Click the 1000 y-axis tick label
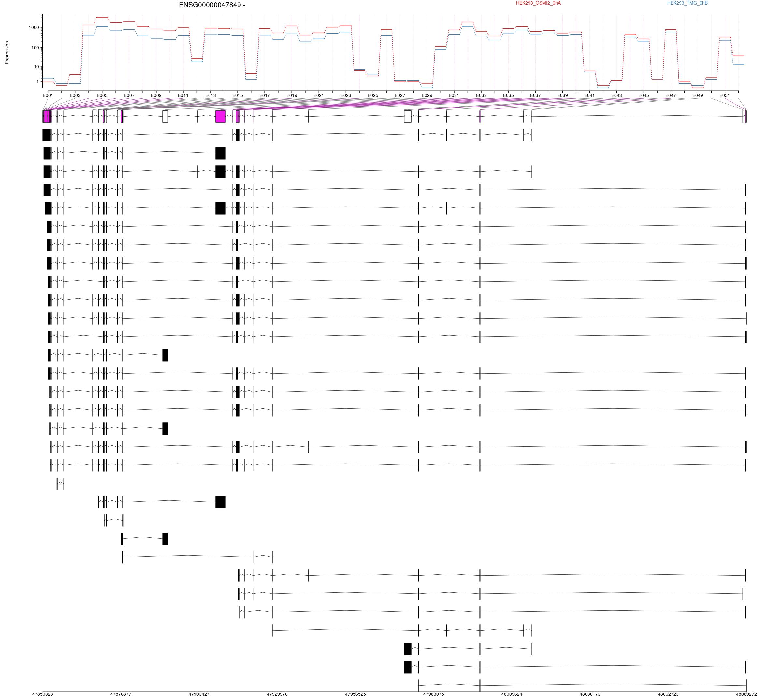The image size is (782, 700). click(x=34, y=28)
